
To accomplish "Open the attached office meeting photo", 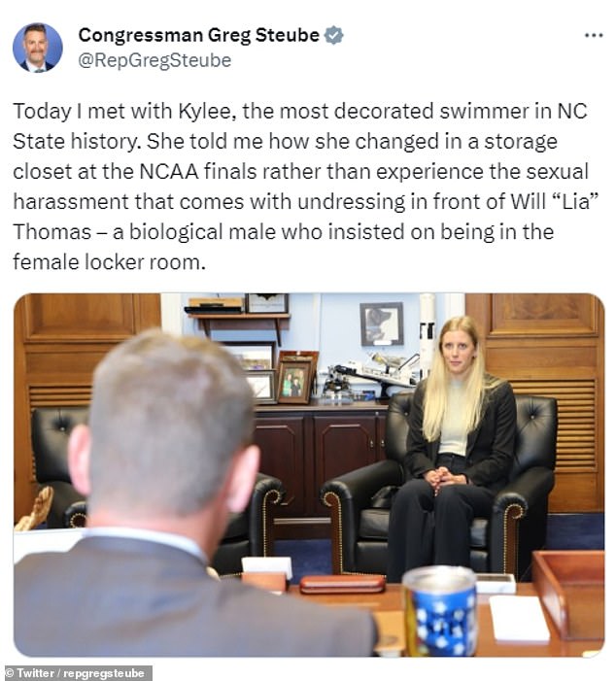I will pos(309,475).
